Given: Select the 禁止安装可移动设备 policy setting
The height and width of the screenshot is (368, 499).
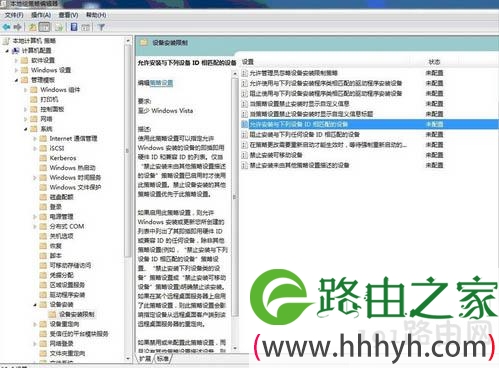Looking at the screenshot, I should coord(276,155).
